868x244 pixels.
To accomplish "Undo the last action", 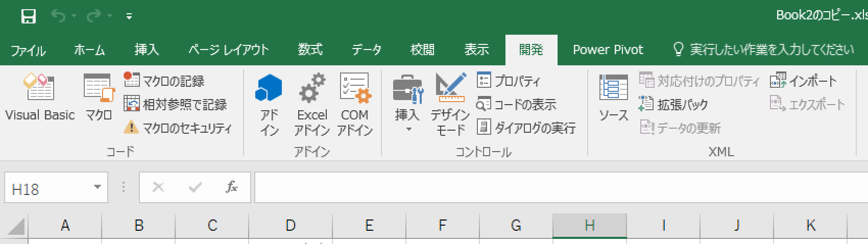I will [58, 17].
